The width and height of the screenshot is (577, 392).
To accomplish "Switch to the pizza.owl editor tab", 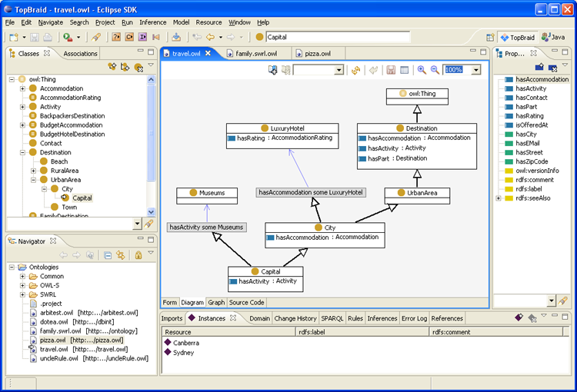I will [x=317, y=54].
